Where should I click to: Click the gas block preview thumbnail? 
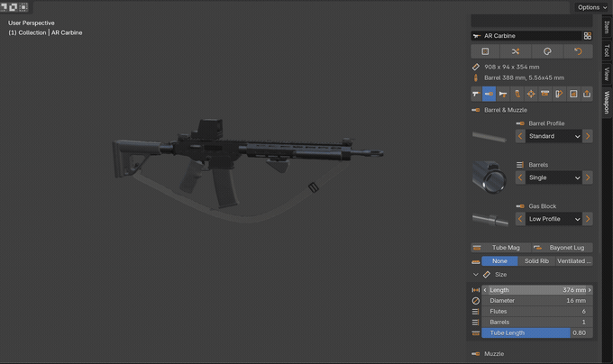489,220
